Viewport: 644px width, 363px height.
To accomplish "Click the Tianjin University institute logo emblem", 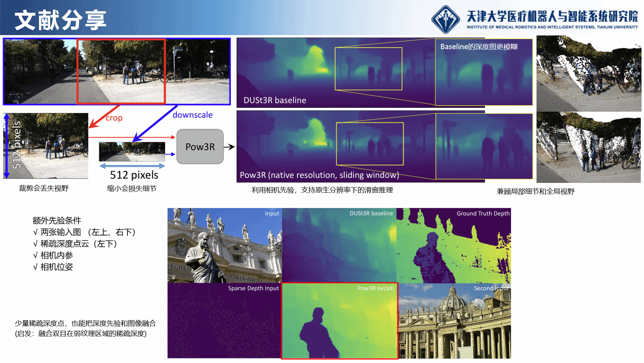I will click(445, 19).
